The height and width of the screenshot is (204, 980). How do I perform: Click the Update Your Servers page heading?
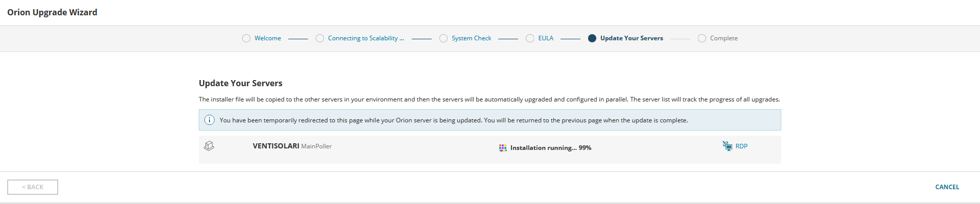241,83
